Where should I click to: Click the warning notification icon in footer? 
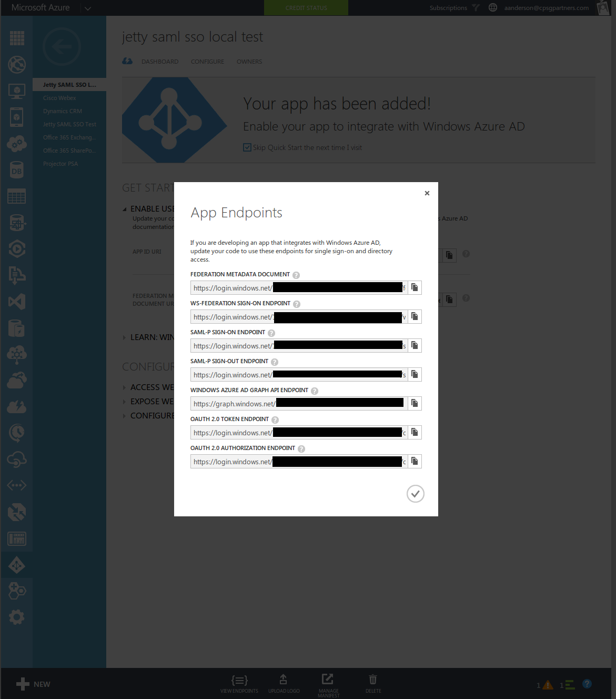548,685
